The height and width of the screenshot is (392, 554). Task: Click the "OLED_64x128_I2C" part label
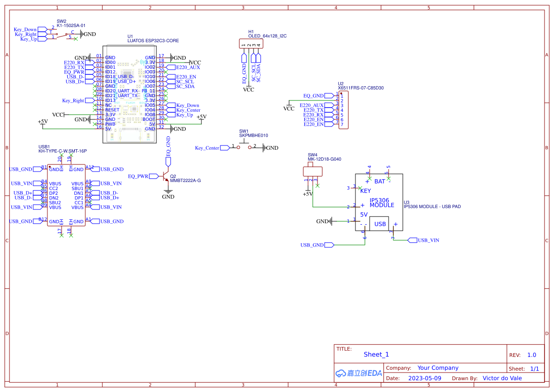pos(267,36)
